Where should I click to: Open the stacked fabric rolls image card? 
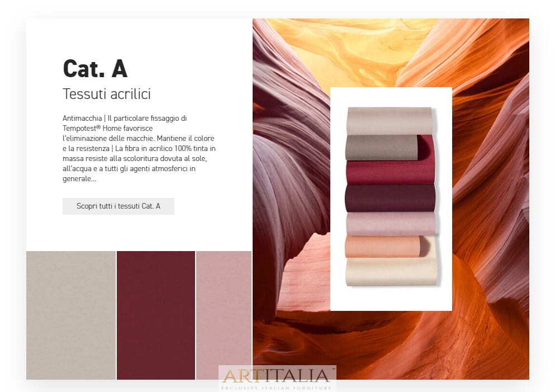[x=391, y=199]
